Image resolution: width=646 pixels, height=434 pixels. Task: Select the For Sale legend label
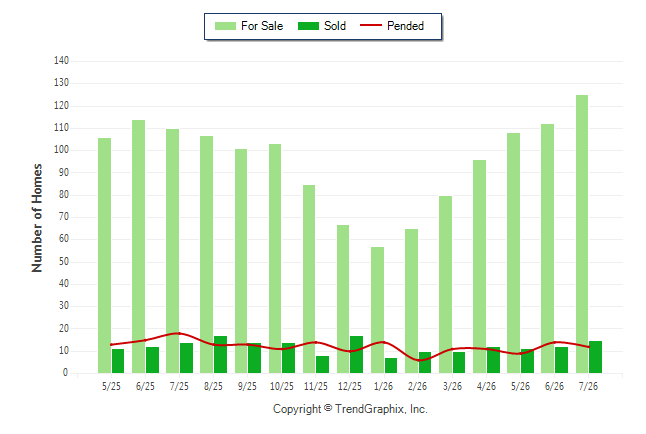[262, 26]
